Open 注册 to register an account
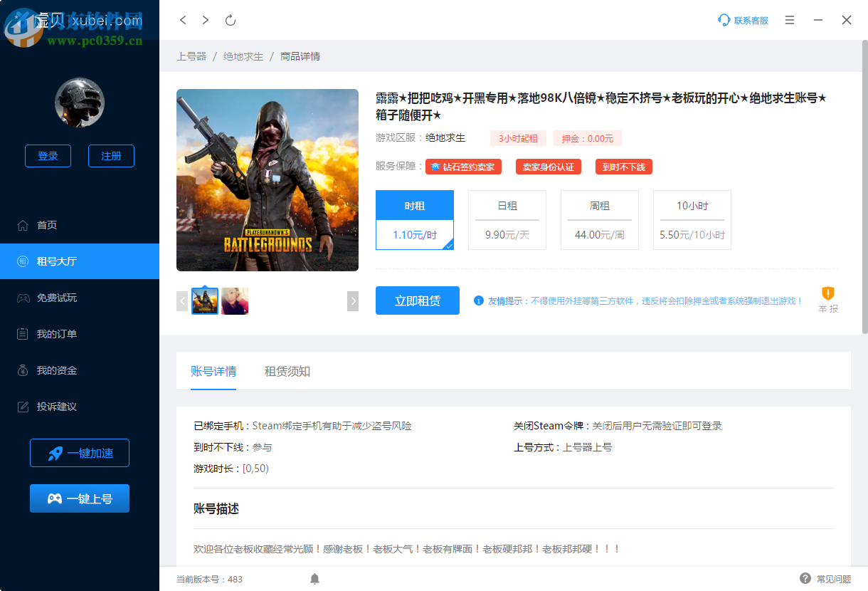868x591 pixels. click(x=111, y=156)
